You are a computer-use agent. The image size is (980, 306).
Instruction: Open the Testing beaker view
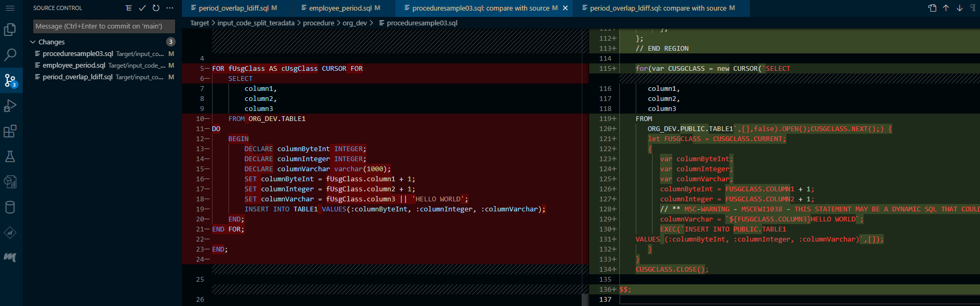tap(10, 156)
